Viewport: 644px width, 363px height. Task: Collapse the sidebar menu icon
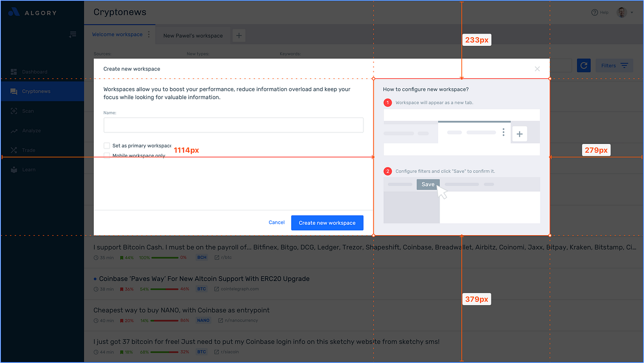pos(73,35)
